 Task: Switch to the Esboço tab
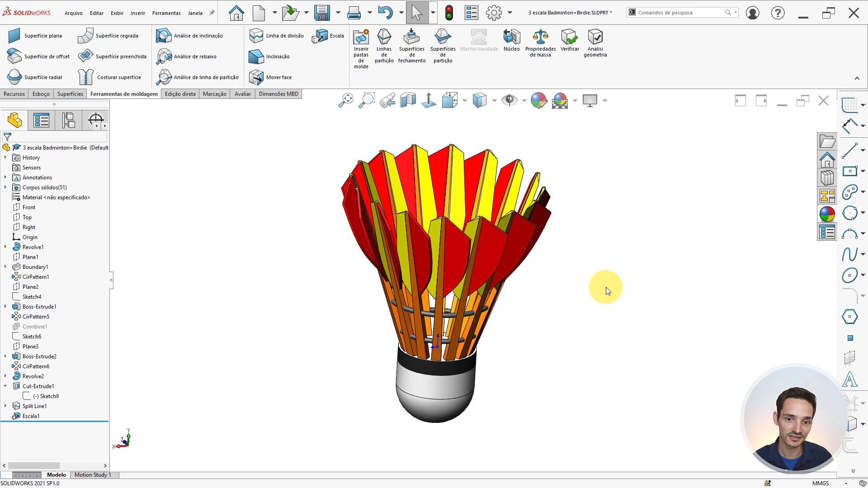point(41,94)
